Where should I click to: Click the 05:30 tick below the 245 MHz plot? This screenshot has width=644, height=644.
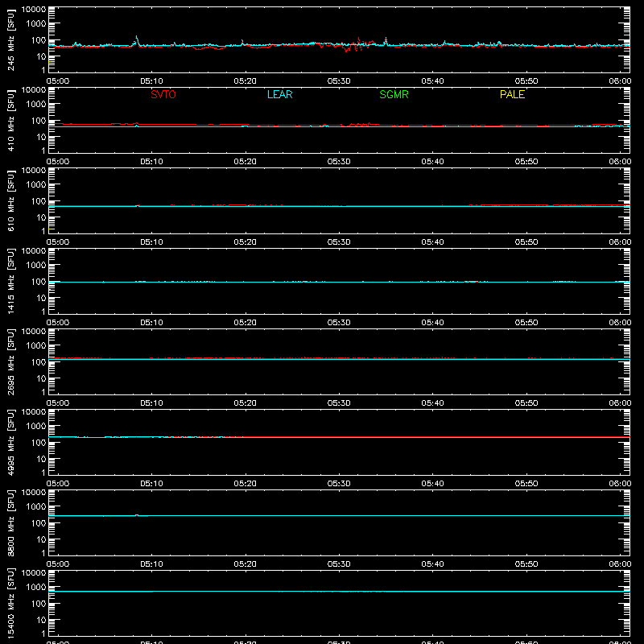(x=339, y=81)
